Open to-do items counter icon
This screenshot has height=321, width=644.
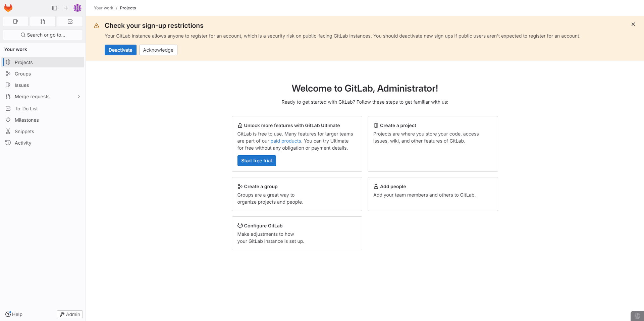(70, 21)
